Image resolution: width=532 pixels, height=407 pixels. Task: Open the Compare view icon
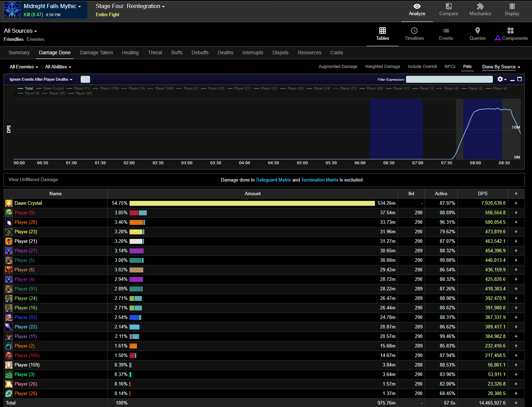[449, 6]
